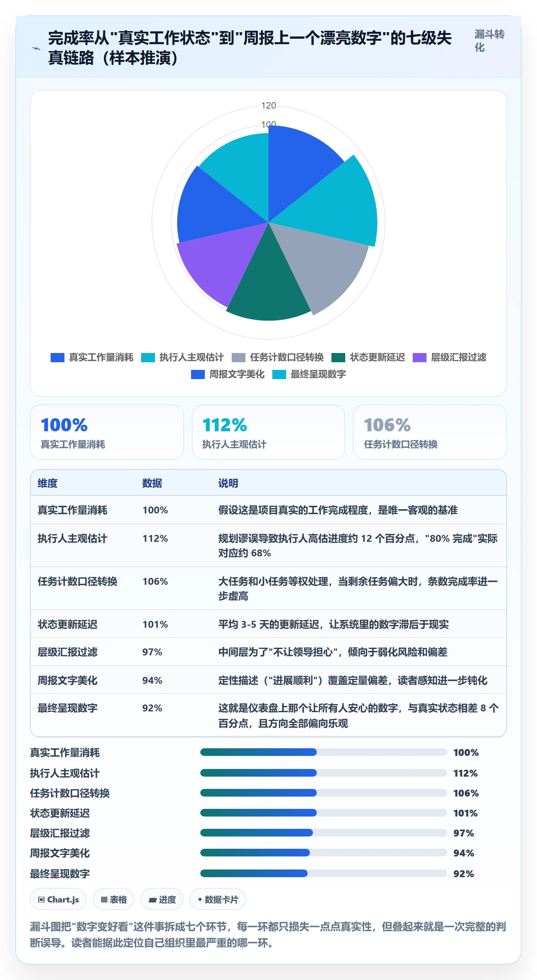Select the 进度 chip
Viewport: 537px width, 980px height.
point(162,899)
